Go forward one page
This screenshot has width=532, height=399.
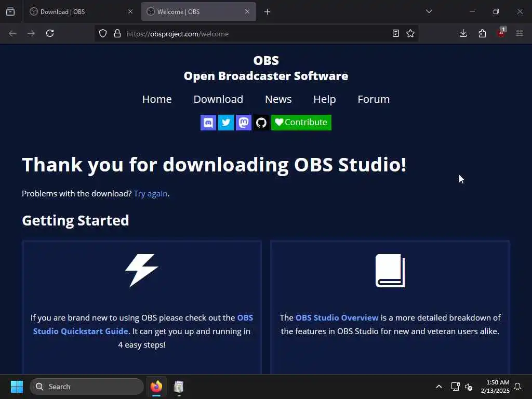click(x=31, y=34)
